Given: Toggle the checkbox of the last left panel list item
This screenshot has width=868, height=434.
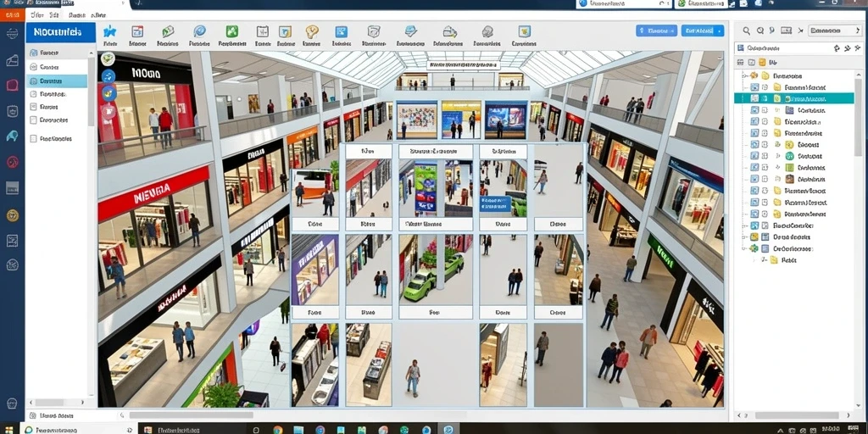Looking at the screenshot, I should (34, 139).
